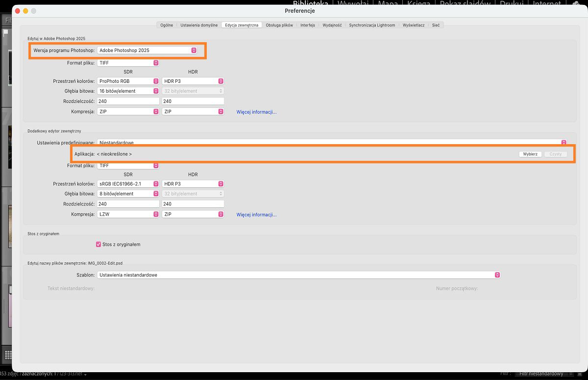Screen dimensions: 588x380
Task: Open Filtr niestandardowy dropdown in Lightroom window
Action: click(544, 374)
